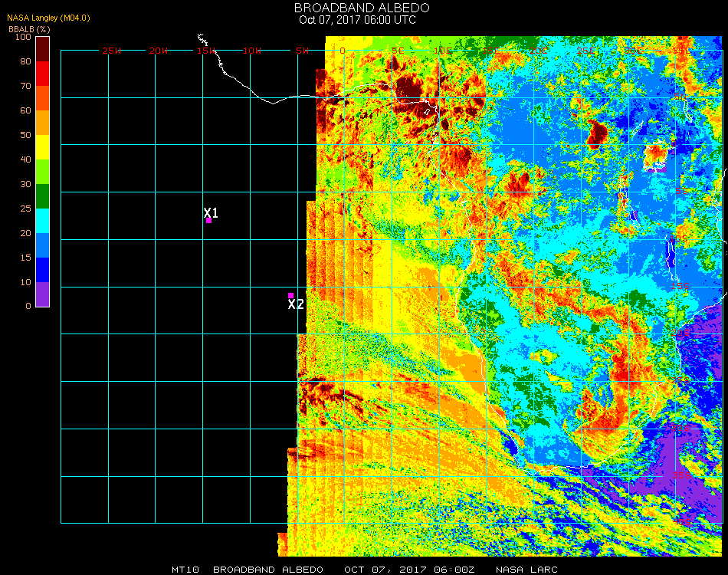Click the 0 value at legend bottom
Viewport: 728px width, 575px height.
click(x=28, y=306)
